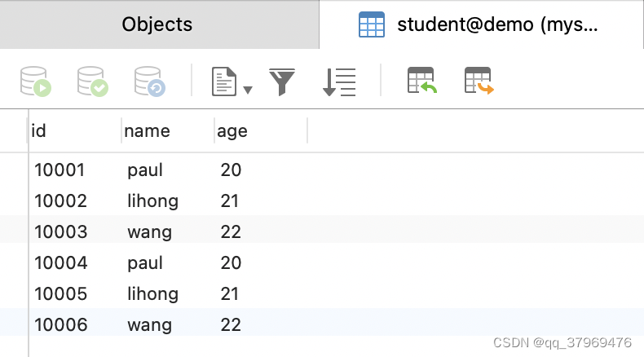This screenshot has width=644, height=357.
Task: Click the Rollback transaction icon
Action: (x=150, y=82)
